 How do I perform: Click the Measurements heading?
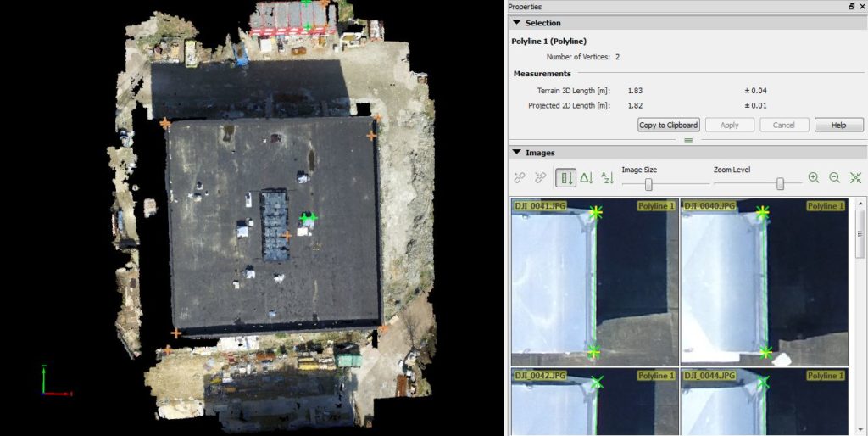pyautogui.click(x=542, y=73)
